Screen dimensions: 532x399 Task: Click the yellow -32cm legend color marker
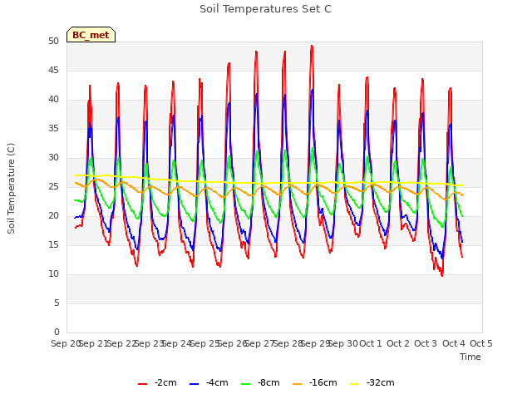click(355, 384)
